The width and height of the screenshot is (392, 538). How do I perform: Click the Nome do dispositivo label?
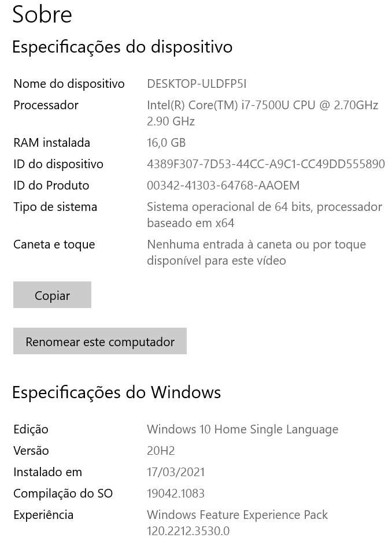(x=69, y=84)
